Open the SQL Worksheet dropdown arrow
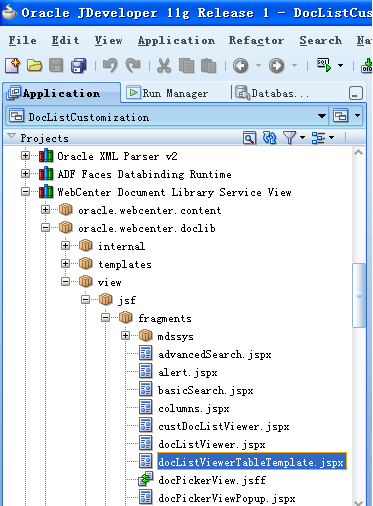 [340, 65]
